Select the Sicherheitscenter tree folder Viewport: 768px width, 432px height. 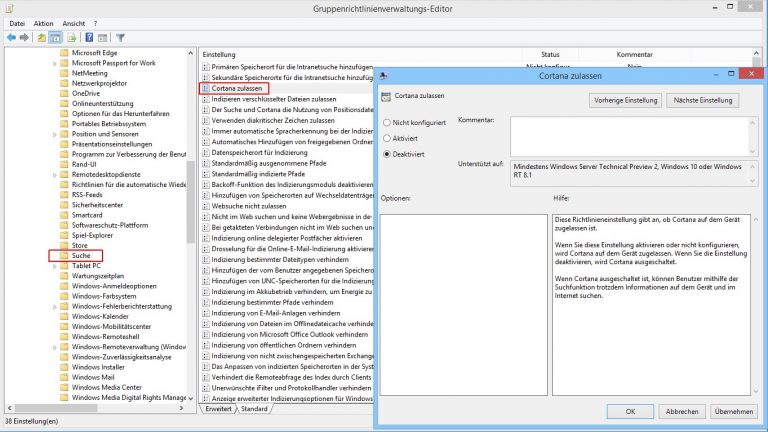[x=97, y=205]
